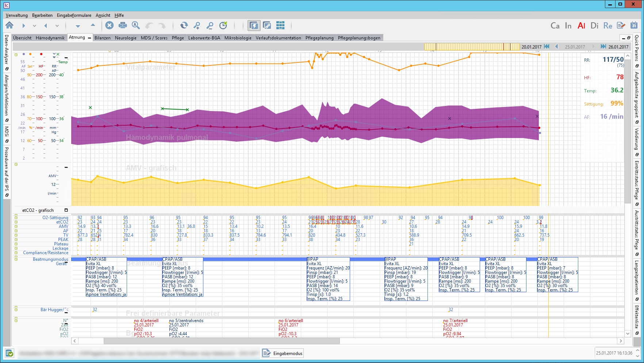Viewport: 644px width, 363px height.
Task: Toggle the lightning panel view button
Action: 254,25
